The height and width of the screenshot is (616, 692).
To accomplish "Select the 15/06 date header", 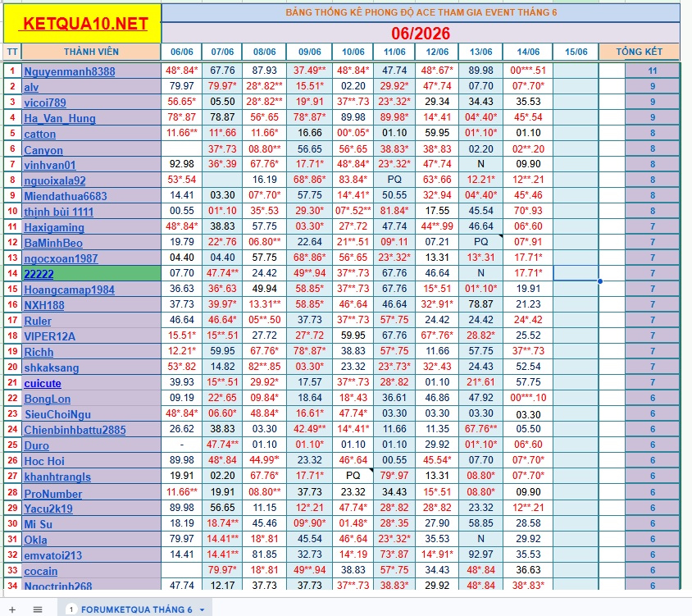I will coord(576,52).
